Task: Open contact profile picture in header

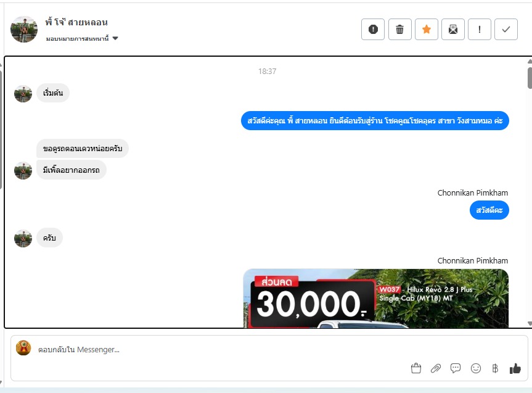Action: (x=24, y=29)
